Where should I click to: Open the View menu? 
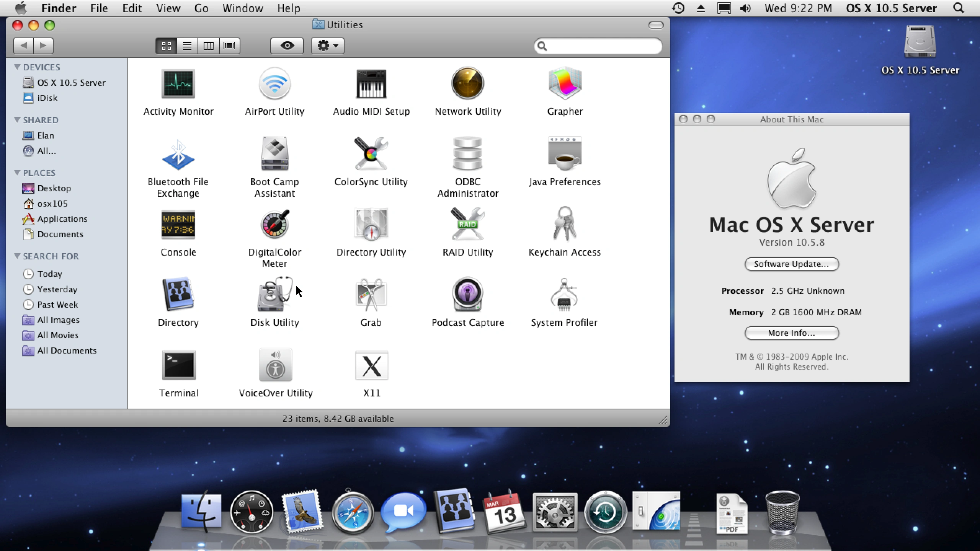(x=168, y=8)
